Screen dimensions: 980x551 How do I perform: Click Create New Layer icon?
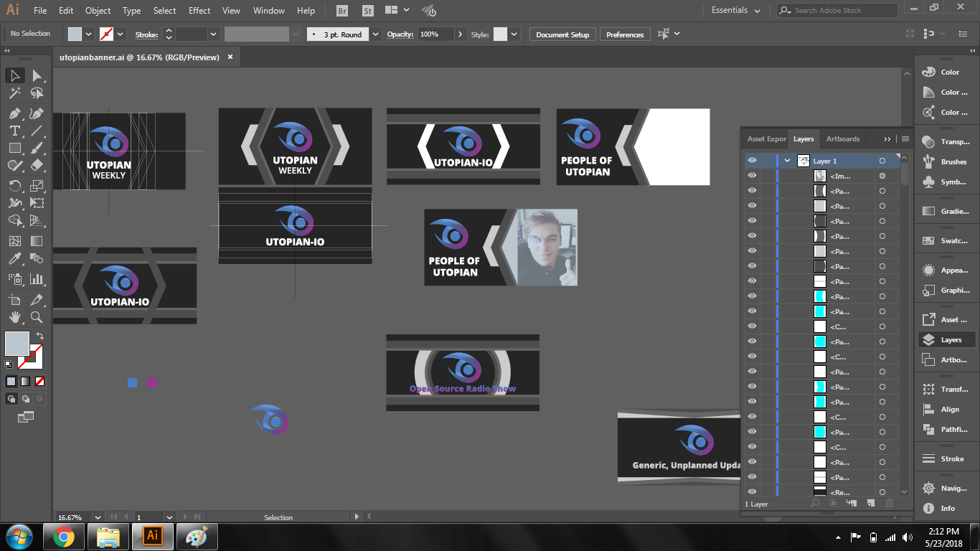tap(871, 504)
